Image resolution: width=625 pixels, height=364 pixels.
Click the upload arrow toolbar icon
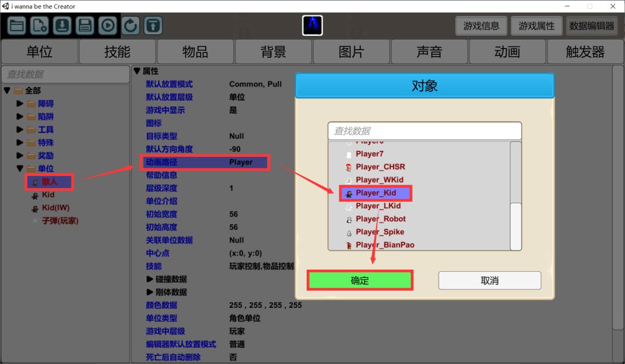coord(153,25)
